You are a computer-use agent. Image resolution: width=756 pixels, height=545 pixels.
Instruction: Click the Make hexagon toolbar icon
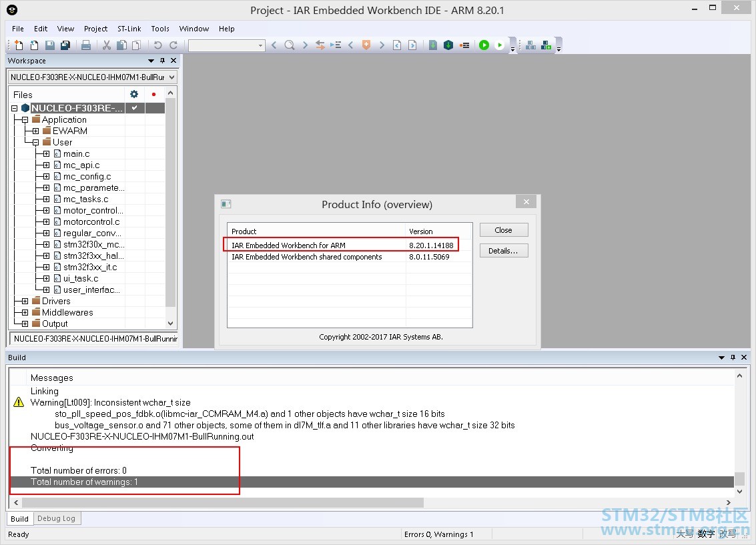click(x=448, y=45)
